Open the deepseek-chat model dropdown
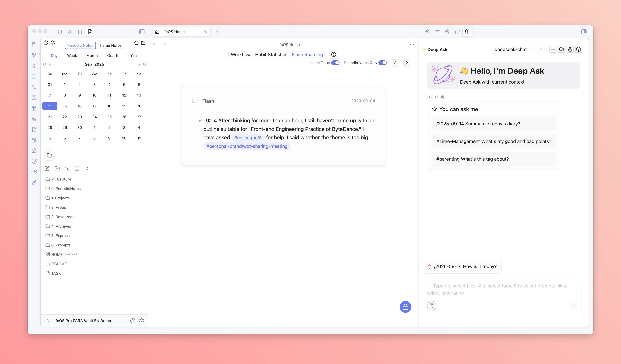Image resolution: width=621 pixels, height=364 pixels. click(517, 49)
